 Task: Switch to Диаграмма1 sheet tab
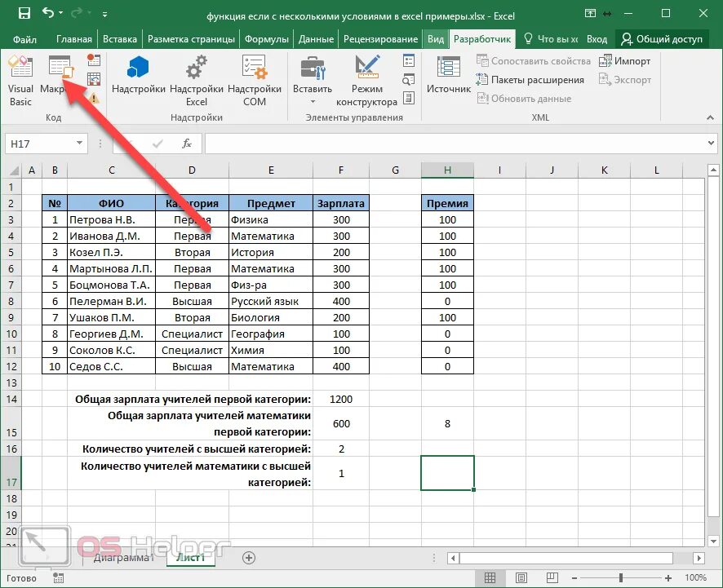click(x=123, y=558)
